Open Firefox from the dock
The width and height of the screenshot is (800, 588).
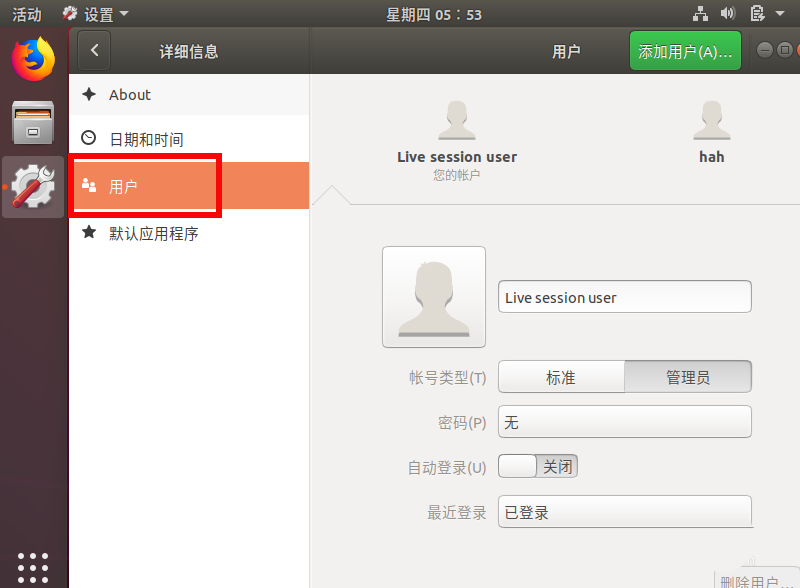33,59
